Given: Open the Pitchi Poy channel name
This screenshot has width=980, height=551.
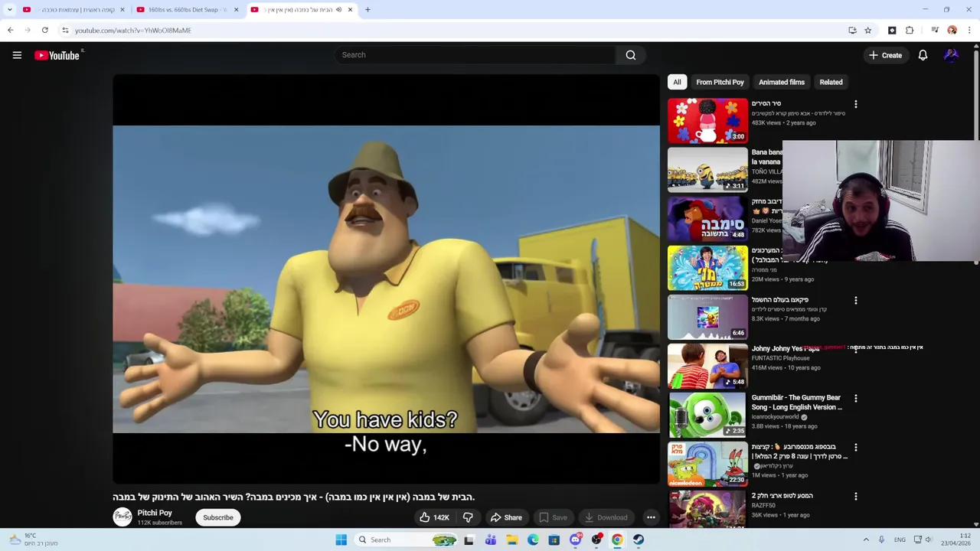Looking at the screenshot, I should [155, 513].
